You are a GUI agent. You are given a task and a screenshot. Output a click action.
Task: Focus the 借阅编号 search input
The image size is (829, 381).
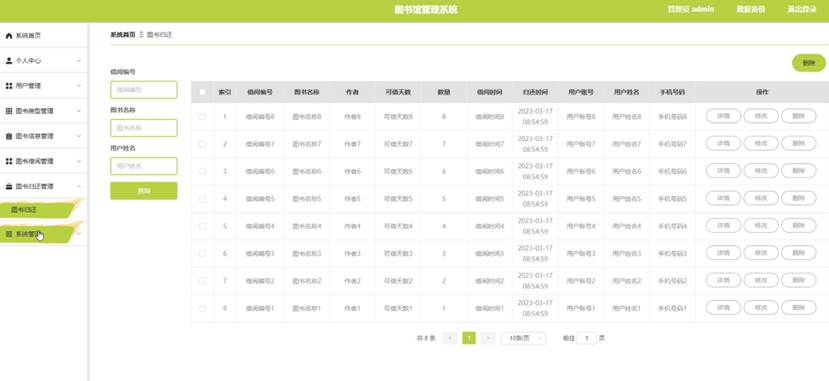tap(144, 90)
